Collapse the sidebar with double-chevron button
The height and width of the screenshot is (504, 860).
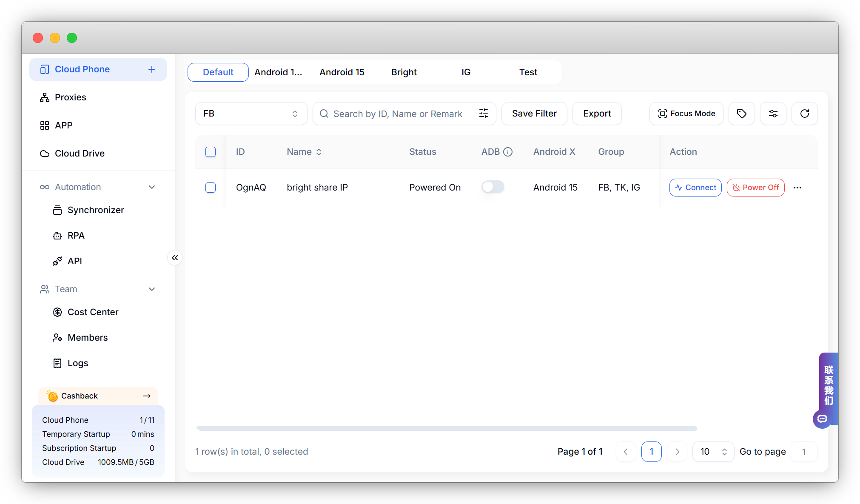175,258
